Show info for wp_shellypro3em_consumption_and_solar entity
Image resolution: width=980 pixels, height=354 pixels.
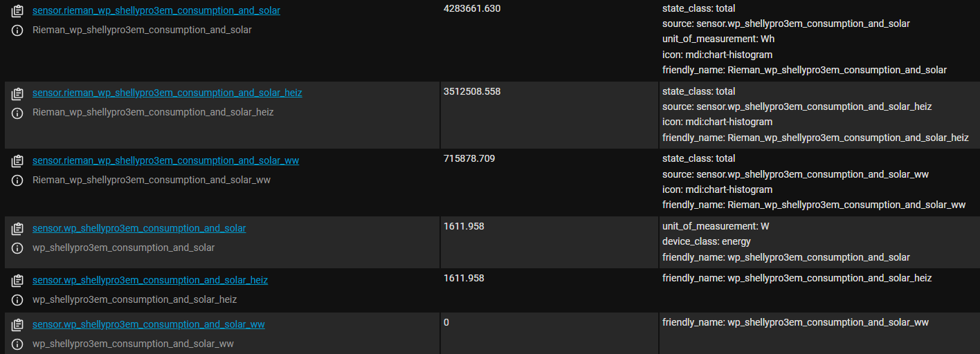point(18,248)
